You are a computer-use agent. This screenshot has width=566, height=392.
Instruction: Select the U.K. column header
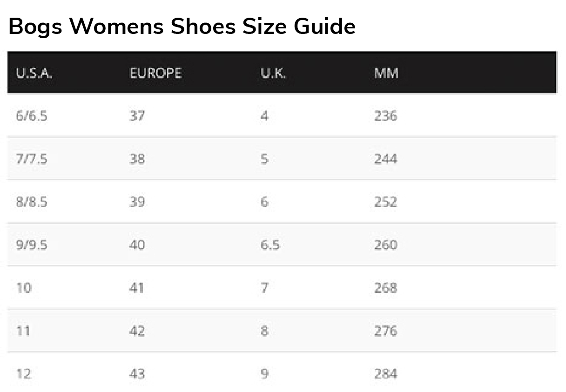tap(273, 73)
